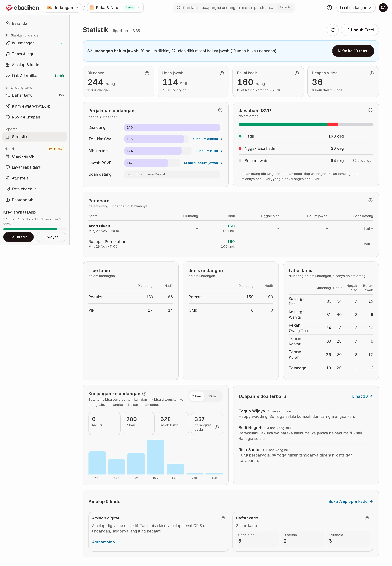Screen dimensions: 392x566
Task: Select the 7 hari range toggle
Action: 197,396
